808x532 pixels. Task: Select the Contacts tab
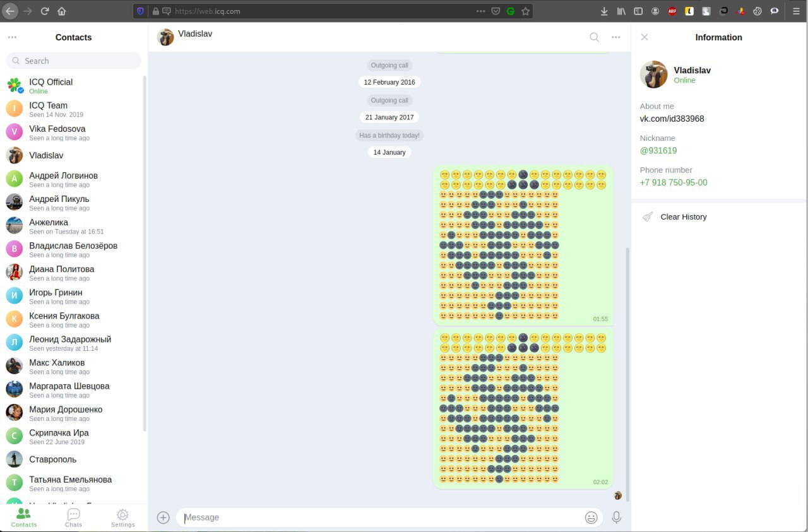tap(24, 518)
